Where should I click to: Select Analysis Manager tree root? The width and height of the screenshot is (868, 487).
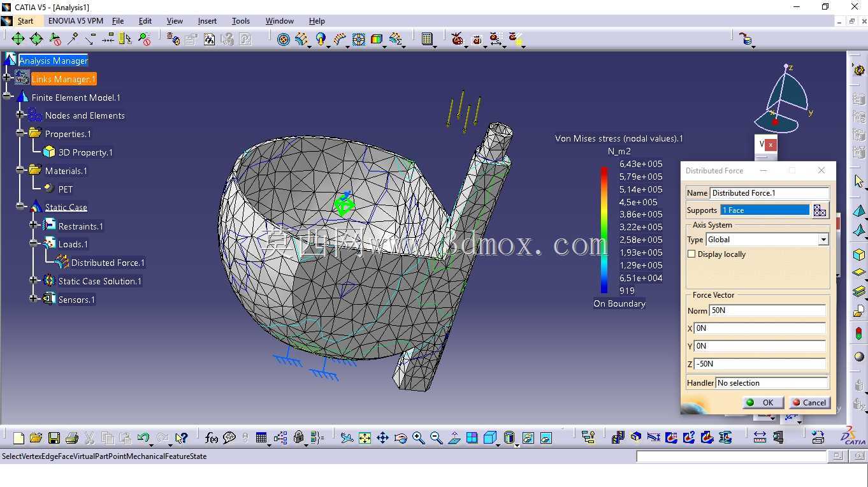click(x=54, y=61)
